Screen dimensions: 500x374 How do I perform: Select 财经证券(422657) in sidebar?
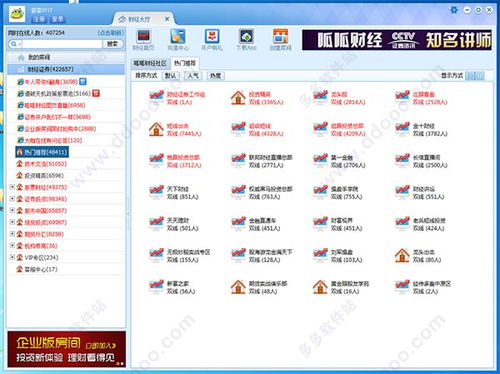(66, 69)
